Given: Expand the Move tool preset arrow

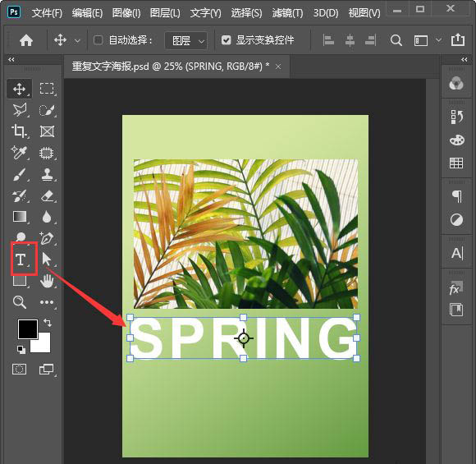Looking at the screenshot, I should pos(78,41).
